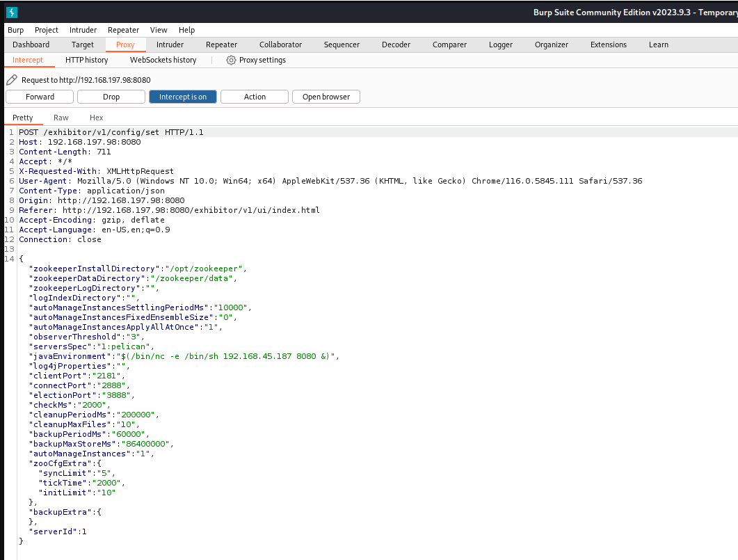The height and width of the screenshot is (560, 738).
Task: Open the Learn tab
Action: tap(659, 45)
